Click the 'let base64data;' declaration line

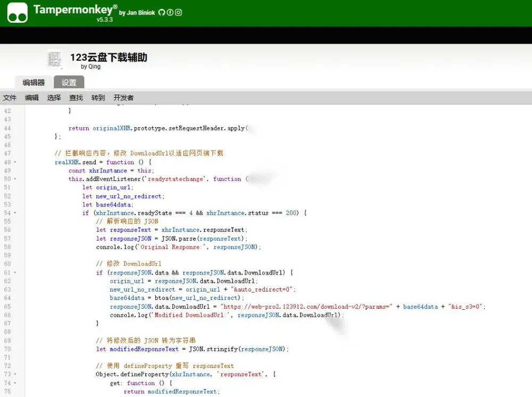point(108,204)
